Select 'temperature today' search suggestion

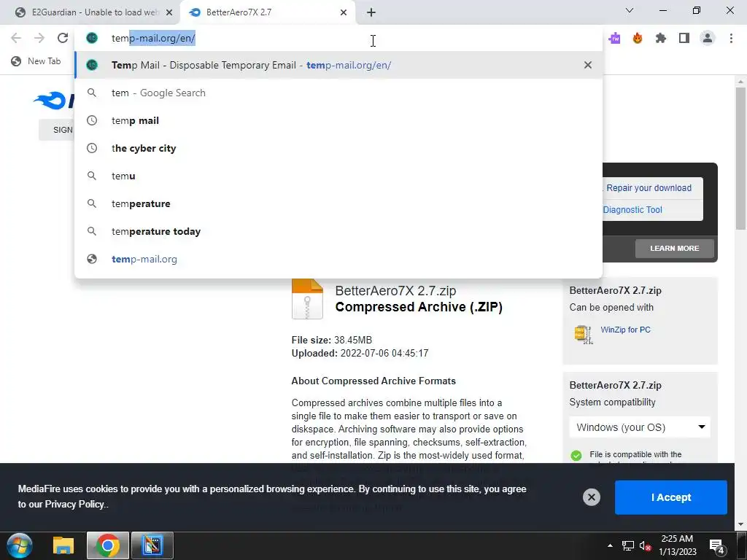tap(338, 231)
